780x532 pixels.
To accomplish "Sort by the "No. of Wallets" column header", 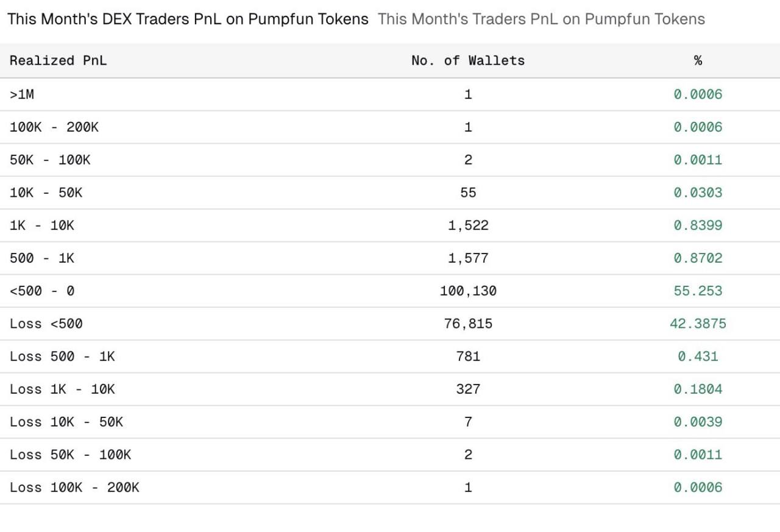I will point(467,60).
